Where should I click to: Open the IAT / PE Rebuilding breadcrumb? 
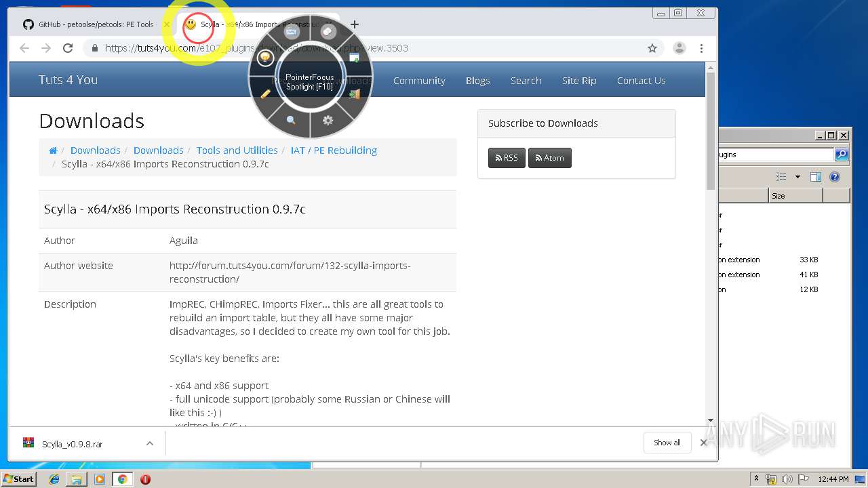[334, 150]
